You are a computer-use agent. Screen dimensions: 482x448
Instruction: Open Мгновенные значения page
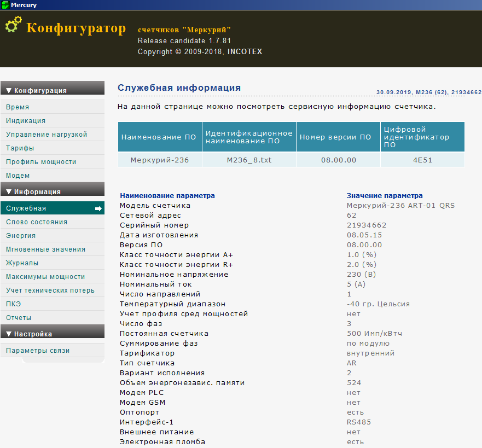[53, 249]
